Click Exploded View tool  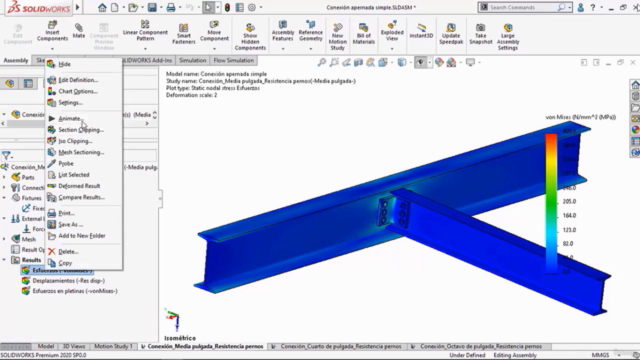click(x=392, y=31)
